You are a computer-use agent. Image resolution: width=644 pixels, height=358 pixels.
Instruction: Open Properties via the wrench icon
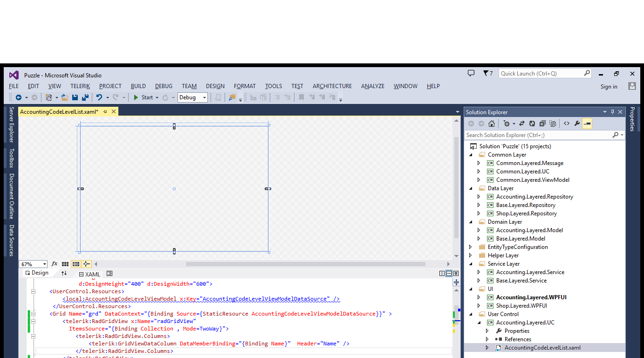click(577, 124)
